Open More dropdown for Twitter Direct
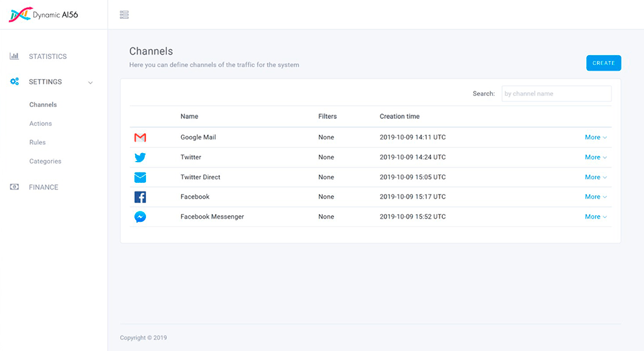 tap(595, 177)
